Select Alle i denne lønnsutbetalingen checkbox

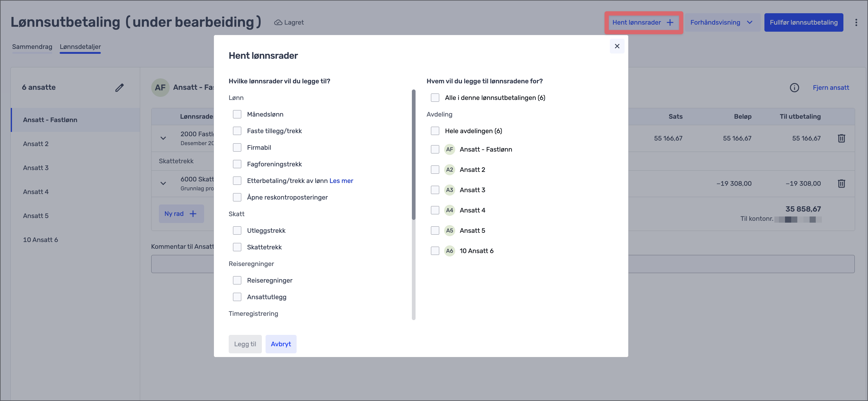(x=435, y=98)
